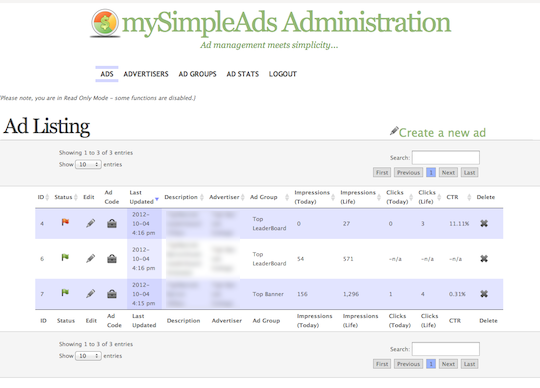The height and width of the screenshot is (388, 540).
Task: Click the 54 impressions today value
Action: [300, 259]
